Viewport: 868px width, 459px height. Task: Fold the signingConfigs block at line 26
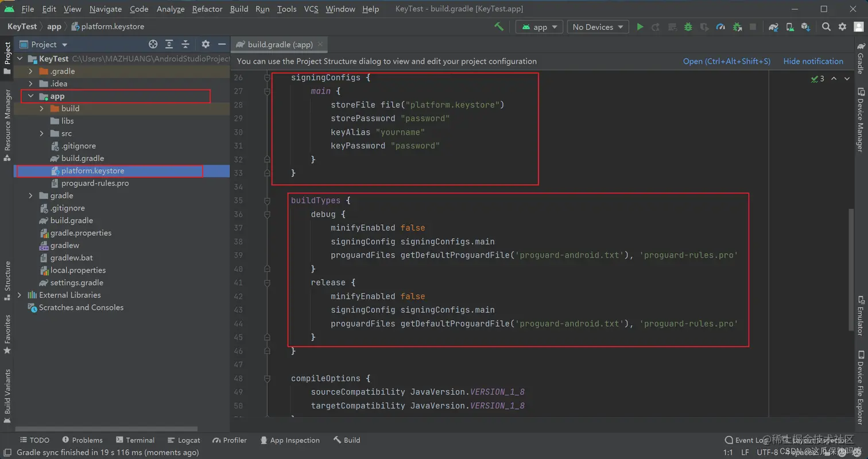tap(267, 77)
